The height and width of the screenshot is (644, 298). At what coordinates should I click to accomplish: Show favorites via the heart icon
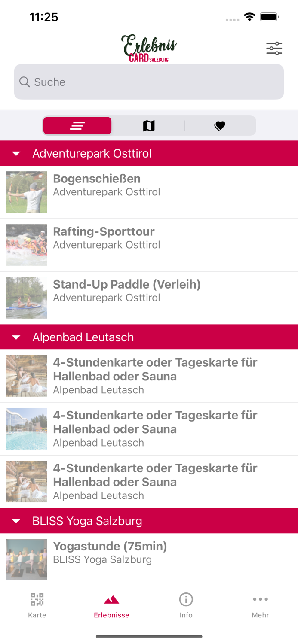click(x=220, y=125)
